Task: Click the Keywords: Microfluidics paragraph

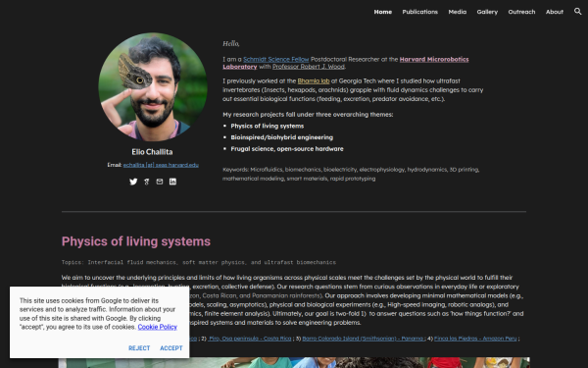Action: click(x=351, y=174)
